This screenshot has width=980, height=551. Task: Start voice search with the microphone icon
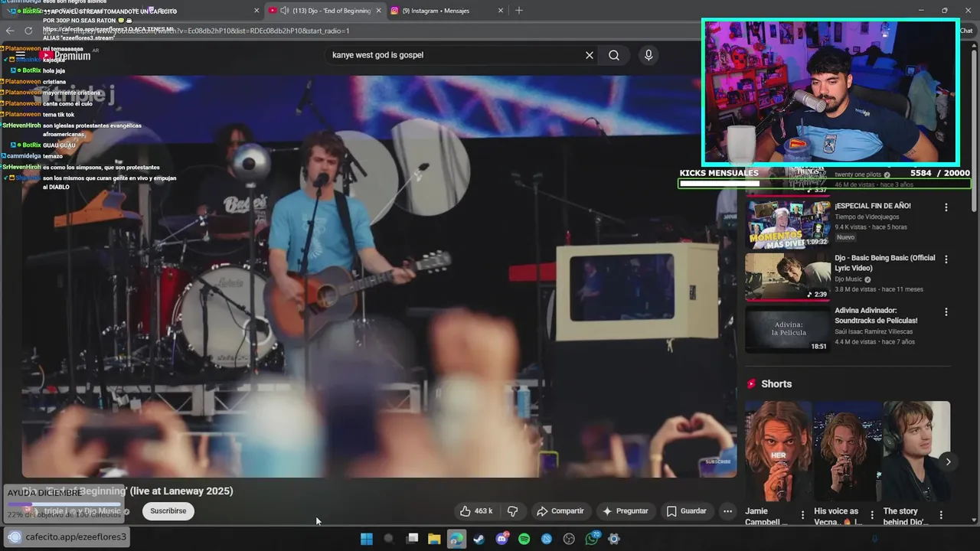coord(648,55)
